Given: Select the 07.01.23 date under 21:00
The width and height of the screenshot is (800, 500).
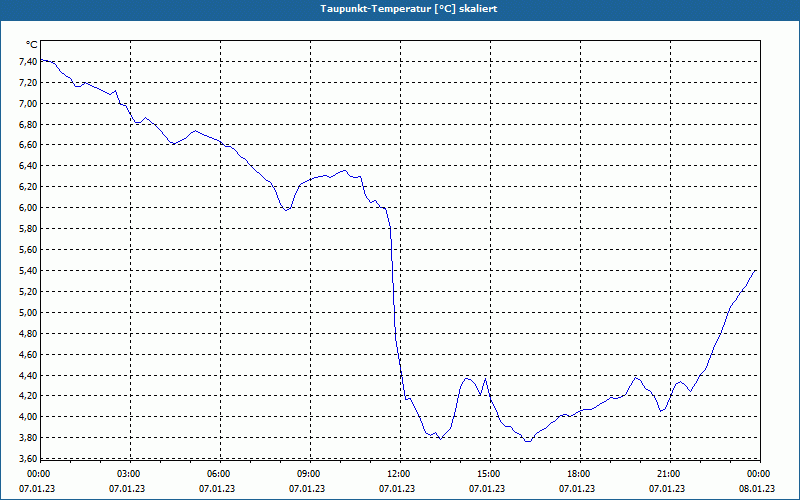Looking at the screenshot, I should pyautogui.click(x=667, y=489).
